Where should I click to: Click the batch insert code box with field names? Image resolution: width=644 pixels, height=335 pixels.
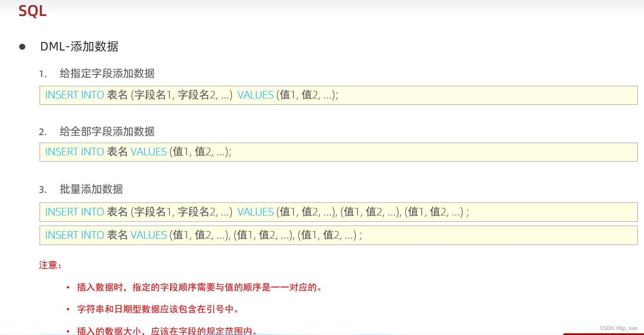[338, 212]
